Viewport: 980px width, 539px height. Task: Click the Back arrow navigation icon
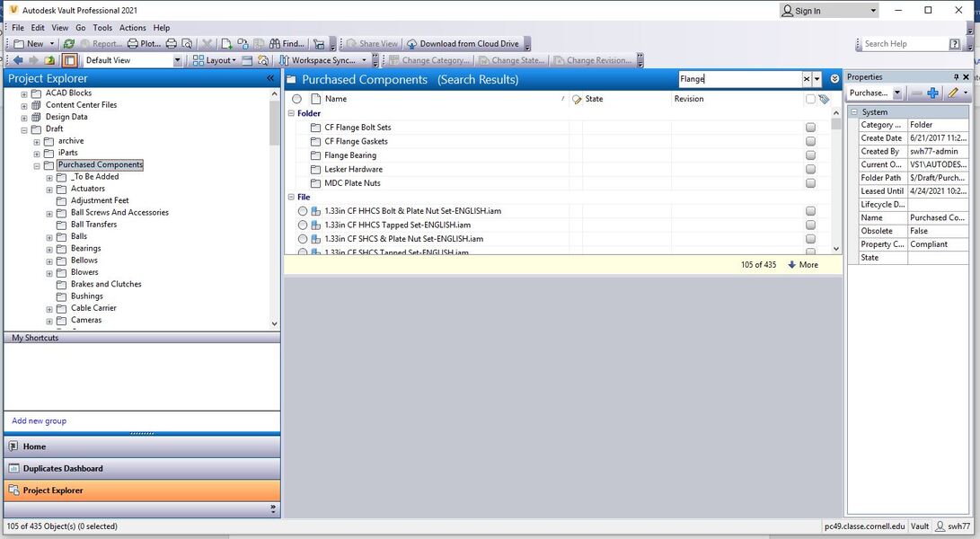[x=18, y=61]
